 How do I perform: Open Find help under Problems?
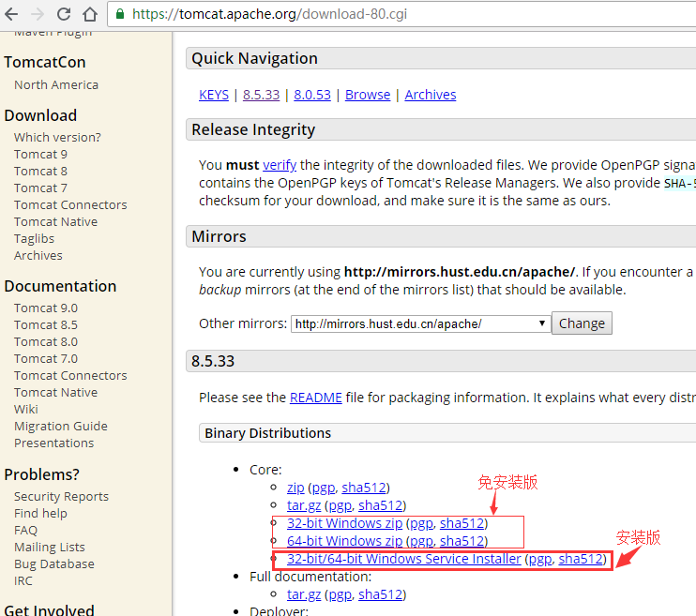[x=40, y=514]
